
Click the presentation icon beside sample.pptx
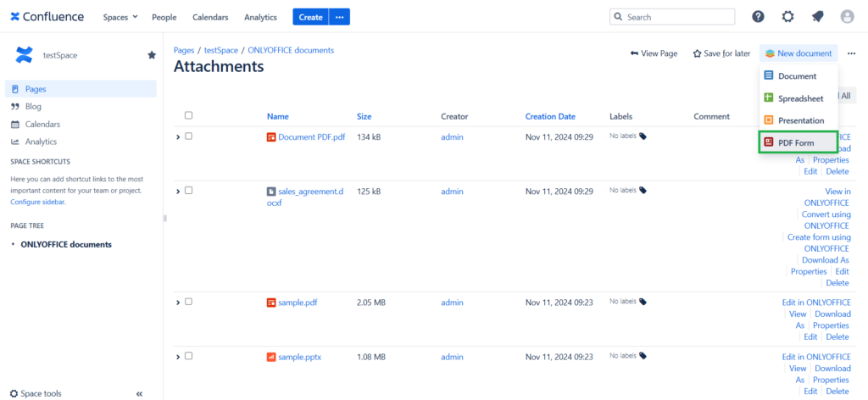[x=271, y=357]
